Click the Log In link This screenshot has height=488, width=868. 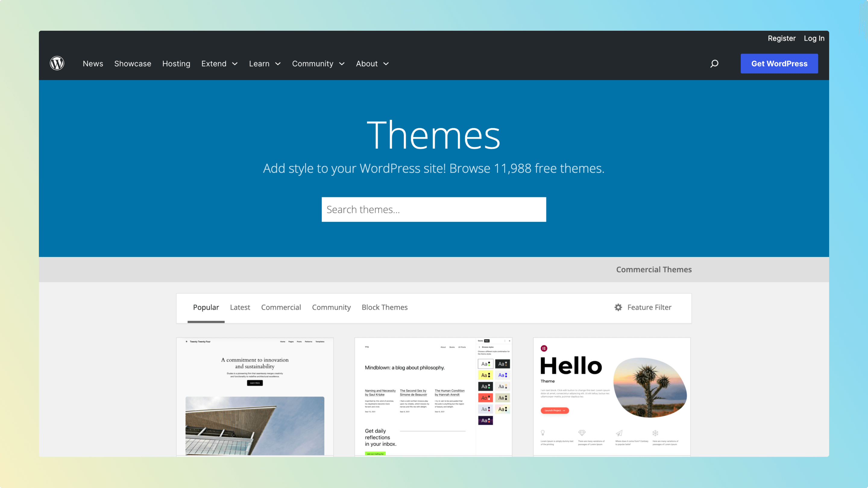[814, 38]
